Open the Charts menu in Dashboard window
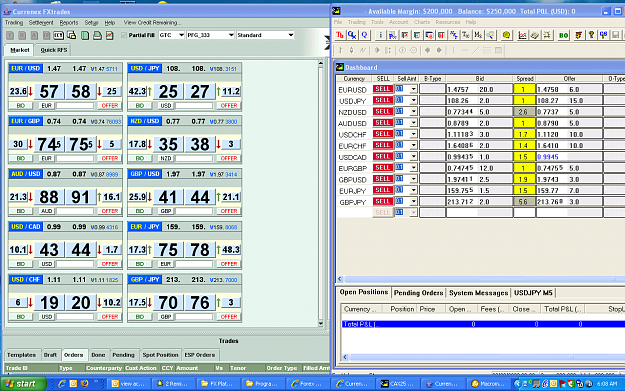Screen dimensions: 625x391 (x=421, y=22)
